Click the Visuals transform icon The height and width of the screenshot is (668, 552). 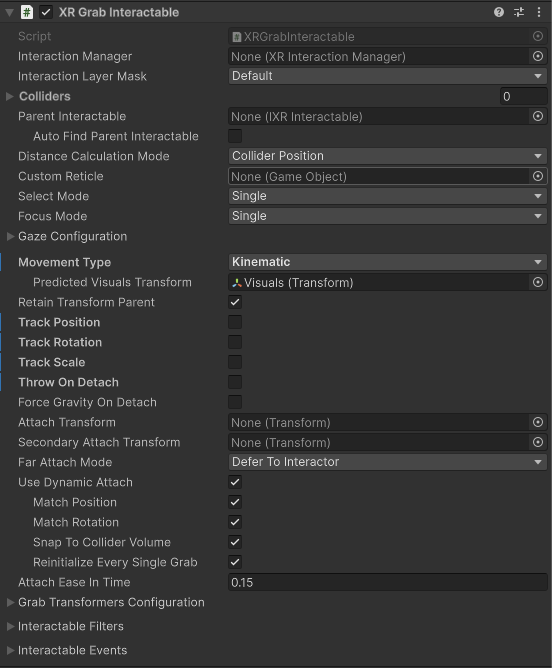(x=237, y=282)
